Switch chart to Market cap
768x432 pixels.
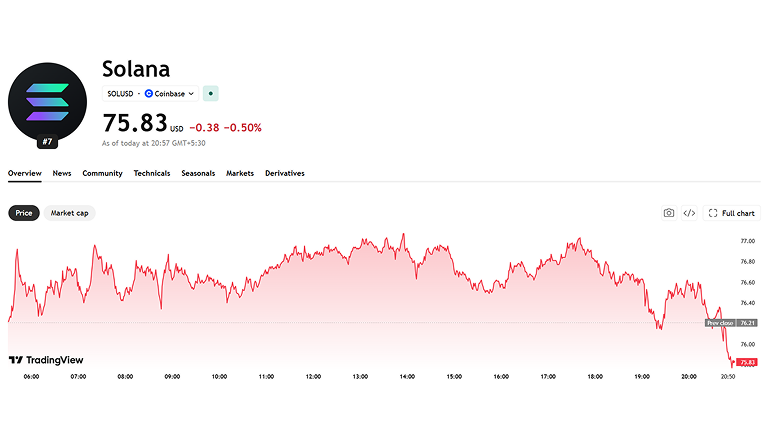(70, 213)
